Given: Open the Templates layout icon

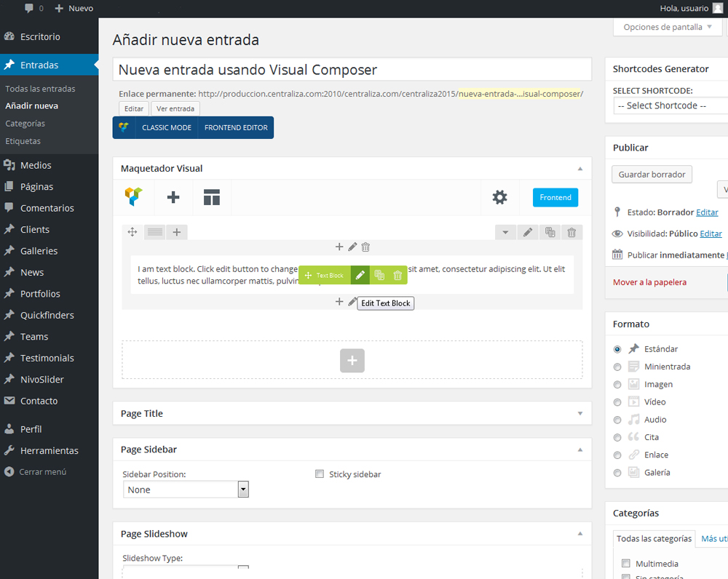Looking at the screenshot, I should (212, 197).
